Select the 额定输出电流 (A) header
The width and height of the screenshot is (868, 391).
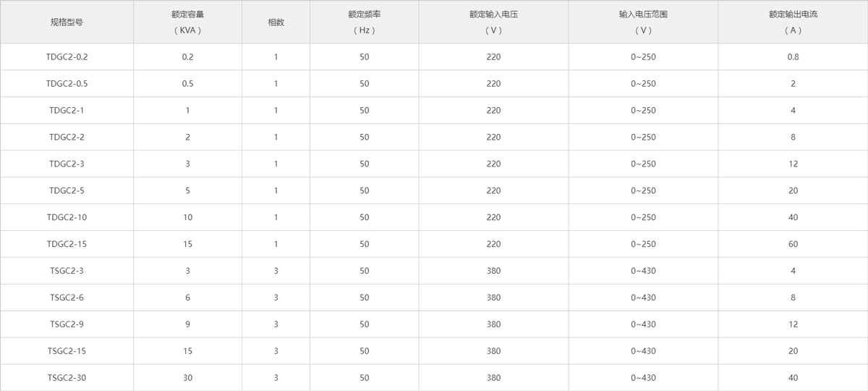pyautogui.click(x=793, y=22)
